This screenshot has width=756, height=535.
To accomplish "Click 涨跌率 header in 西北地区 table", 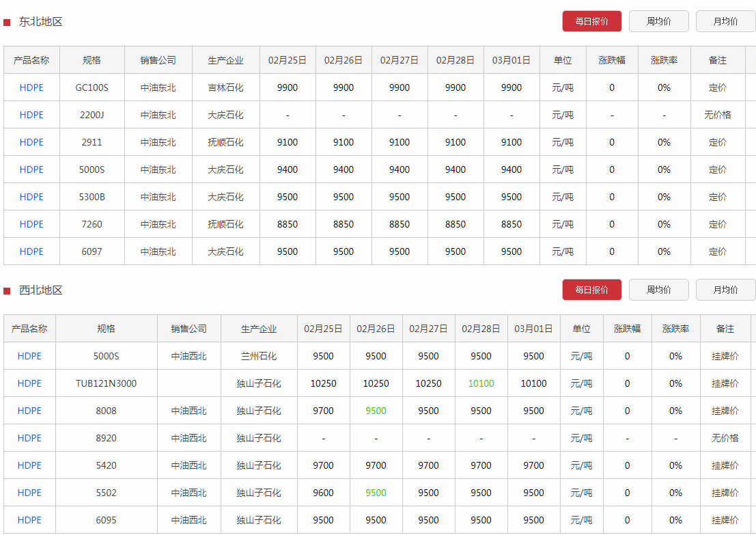I will (675, 329).
